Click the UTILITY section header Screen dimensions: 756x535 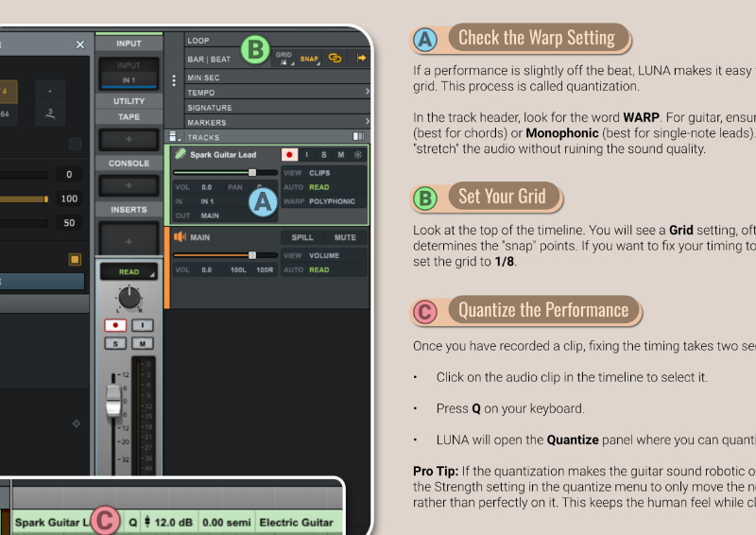point(129,101)
